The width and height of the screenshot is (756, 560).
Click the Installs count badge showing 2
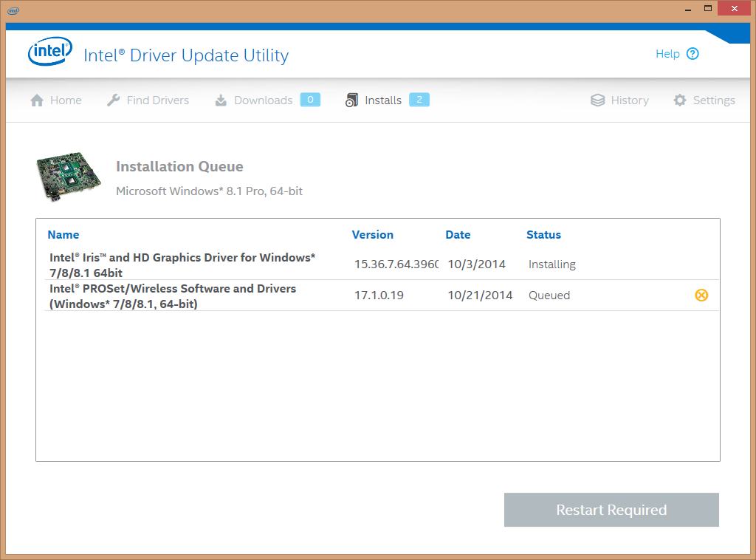tap(418, 99)
